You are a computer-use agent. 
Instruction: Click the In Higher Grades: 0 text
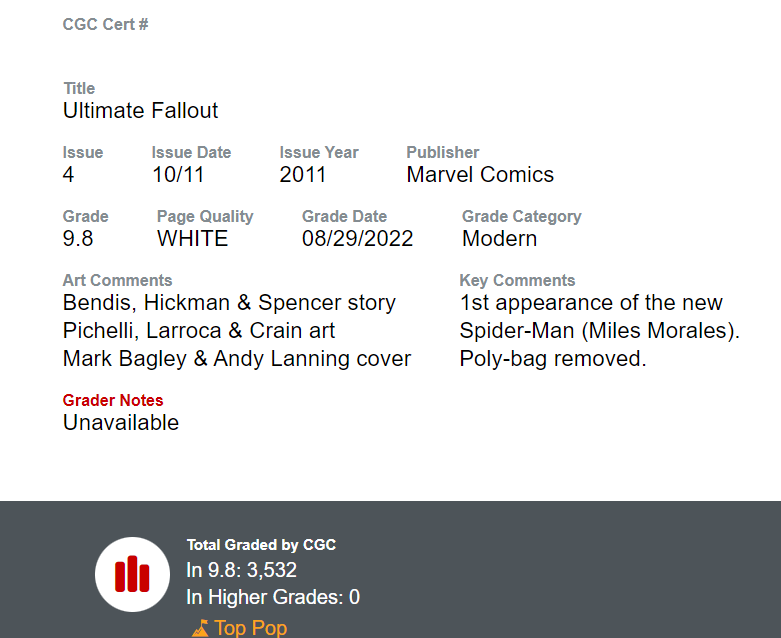[x=273, y=597]
